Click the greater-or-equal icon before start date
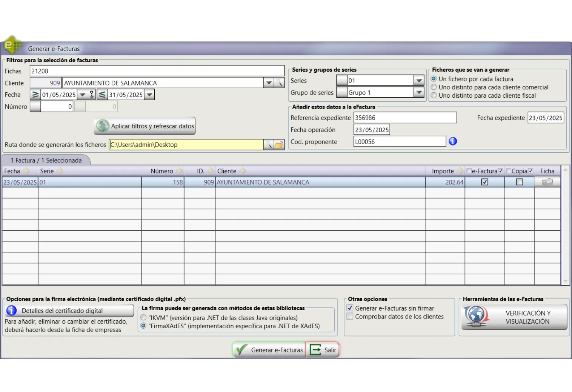 click(x=35, y=95)
